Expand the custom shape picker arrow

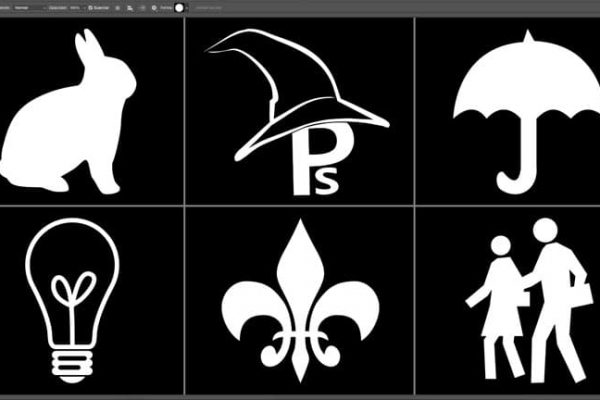(187, 8)
